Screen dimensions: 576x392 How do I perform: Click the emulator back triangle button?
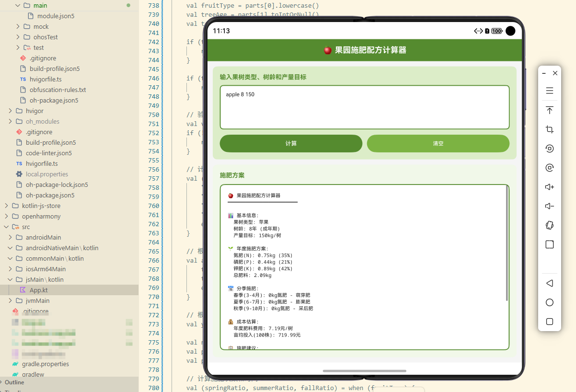point(550,283)
